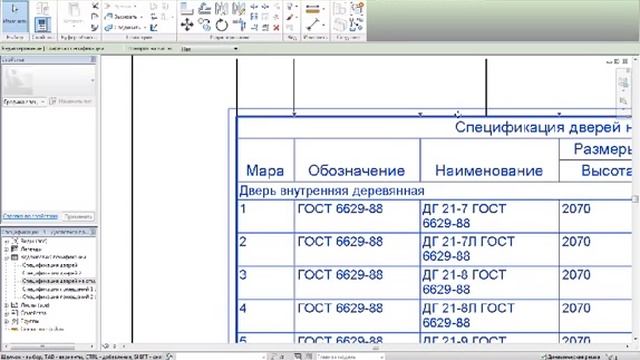Image resolution: width=640 pixels, height=360 pixels.
Task: Select the Measure between points tool
Action: point(313,25)
